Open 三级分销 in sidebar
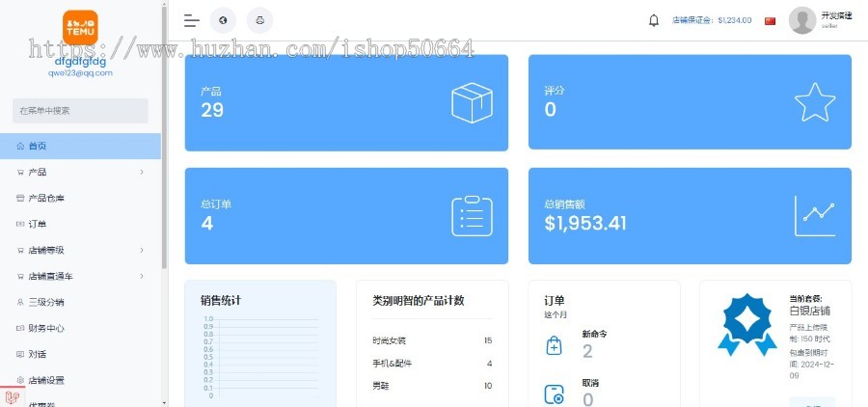 (x=80, y=302)
